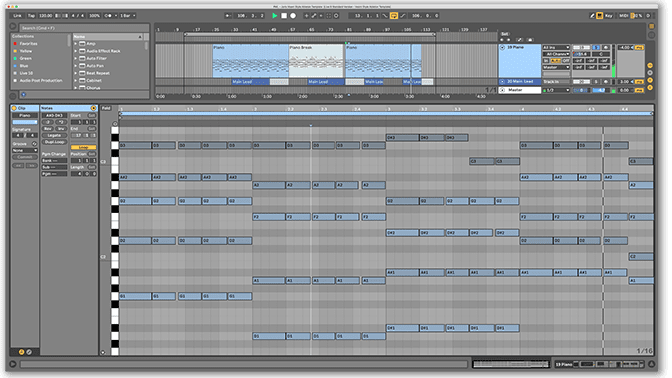Toggle the clip Loop switch
Screen dimensions: 672x378
(84, 147)
